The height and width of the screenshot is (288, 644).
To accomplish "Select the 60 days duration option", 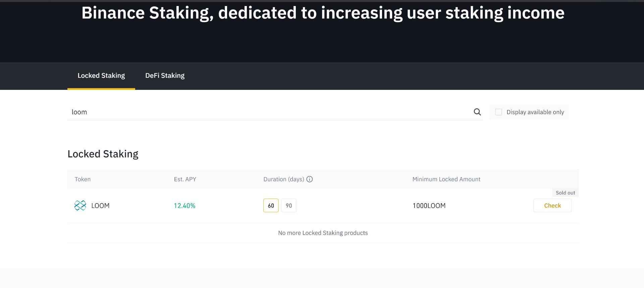I will [271, 206].
